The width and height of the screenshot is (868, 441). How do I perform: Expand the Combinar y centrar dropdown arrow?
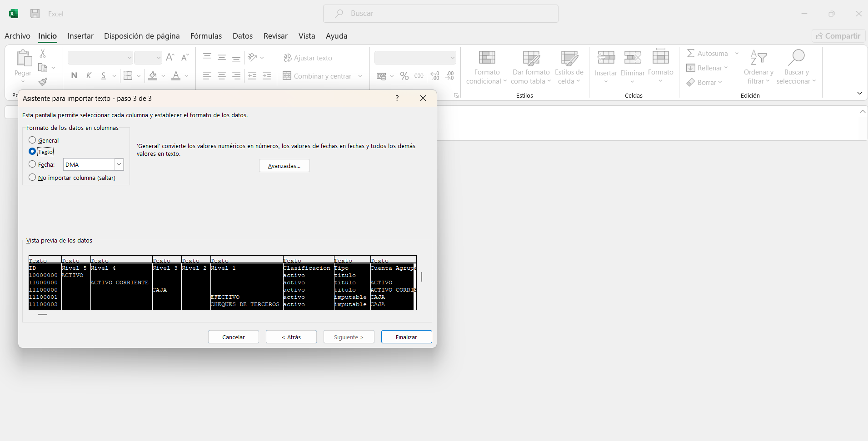[x=360, y=76]
